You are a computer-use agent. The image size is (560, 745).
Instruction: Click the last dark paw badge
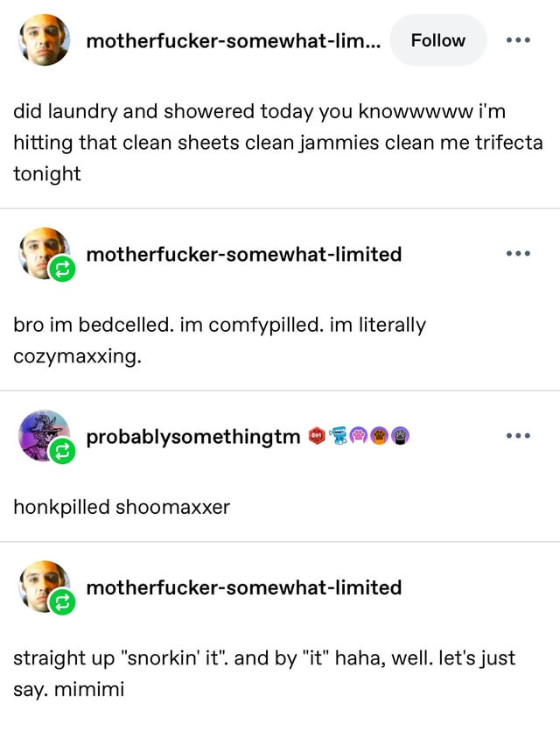pos(400,435)
